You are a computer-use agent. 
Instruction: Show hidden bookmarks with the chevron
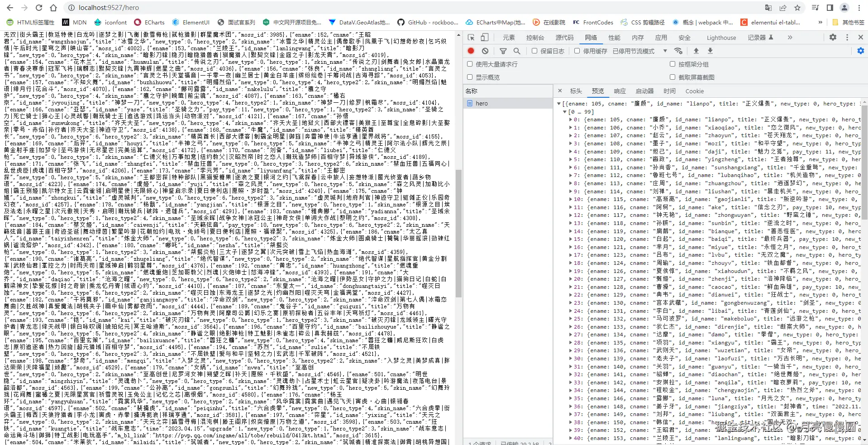tap(820, 22)
